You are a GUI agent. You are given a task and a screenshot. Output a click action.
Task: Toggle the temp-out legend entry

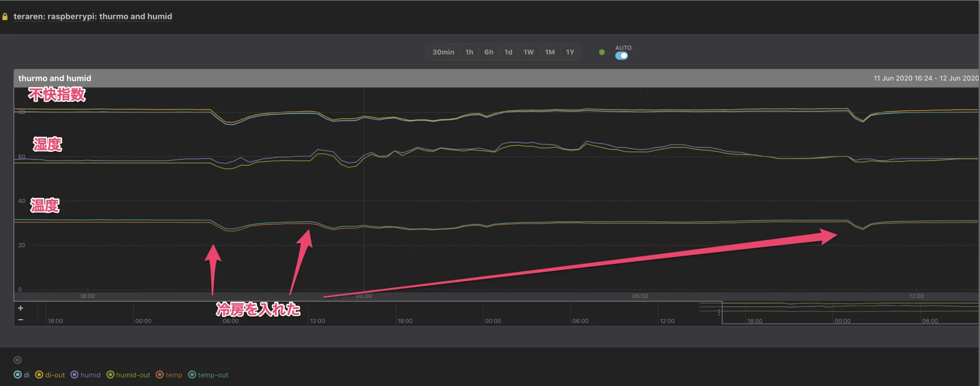coord(208,375)
